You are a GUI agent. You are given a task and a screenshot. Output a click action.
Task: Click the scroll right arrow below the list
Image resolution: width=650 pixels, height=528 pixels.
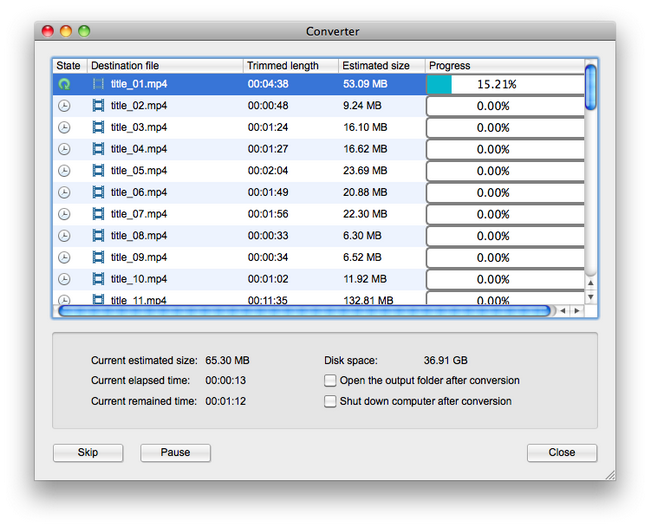point(577,310)
